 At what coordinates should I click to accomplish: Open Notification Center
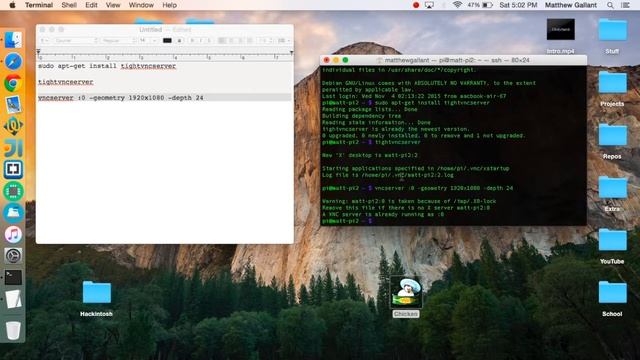625,5
